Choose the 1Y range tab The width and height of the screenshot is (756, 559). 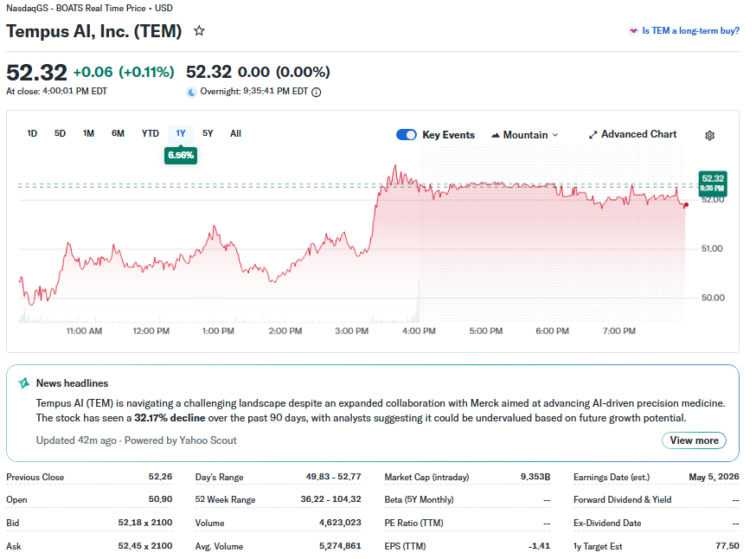click(x=181, y=133)
